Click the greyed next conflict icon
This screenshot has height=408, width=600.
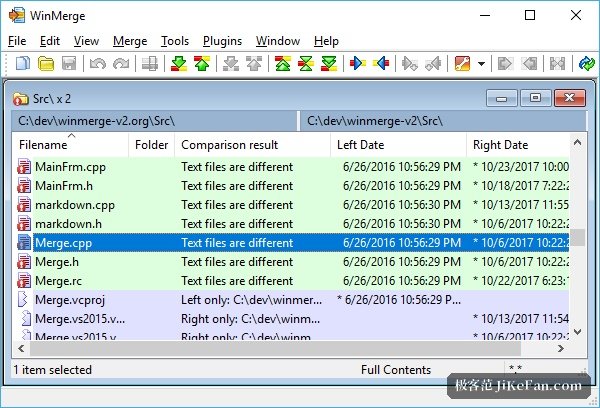tap(231, 63)
